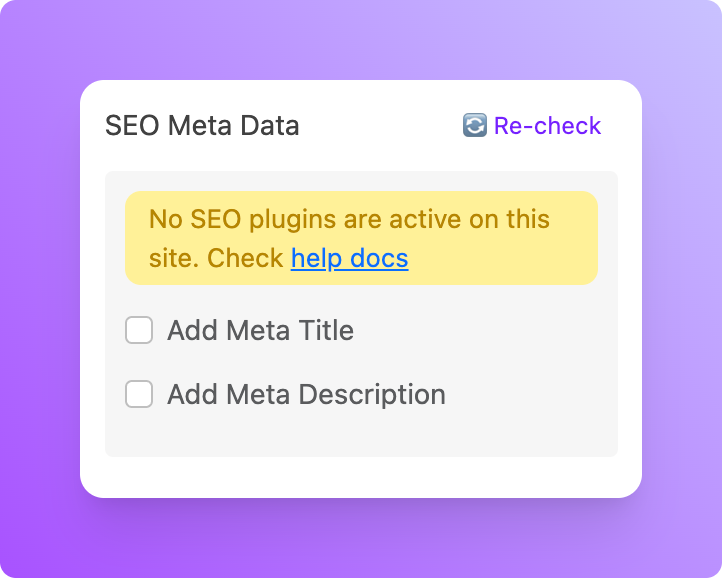Click empty gray area below Meta Description
The width and height of the screenshot is (722, 578).
pos(361,435)
